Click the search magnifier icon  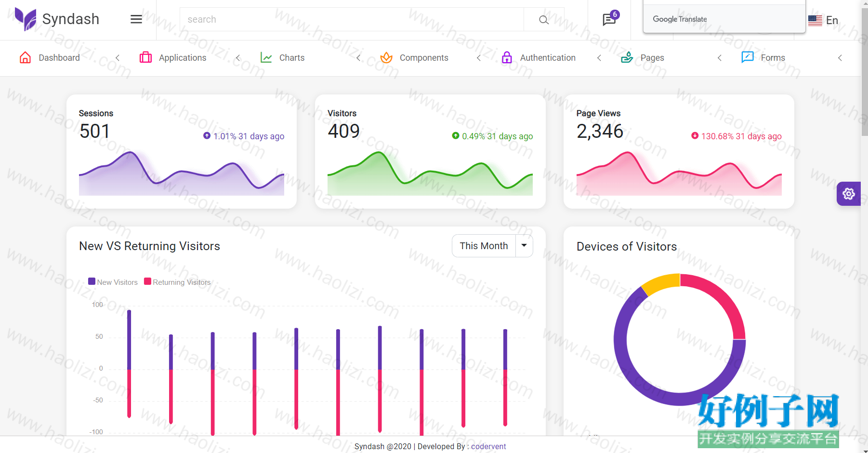544,20
